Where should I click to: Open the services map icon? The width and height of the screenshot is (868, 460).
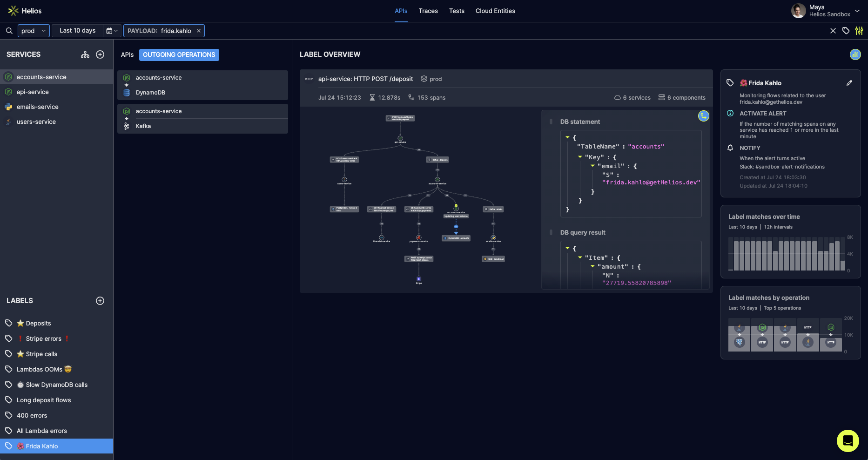(x=85, y=54)
